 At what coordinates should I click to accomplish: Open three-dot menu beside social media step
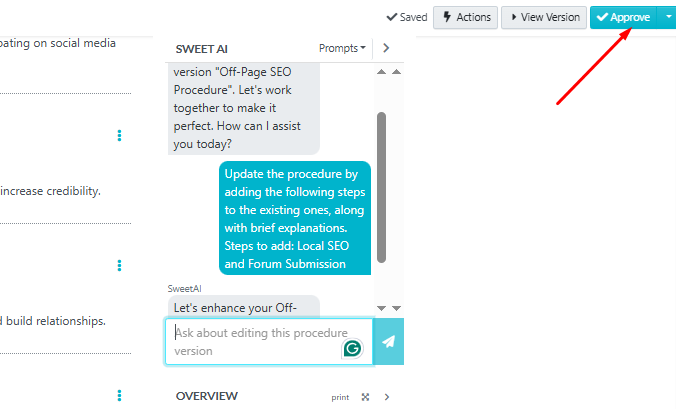[x=119, y=135]
